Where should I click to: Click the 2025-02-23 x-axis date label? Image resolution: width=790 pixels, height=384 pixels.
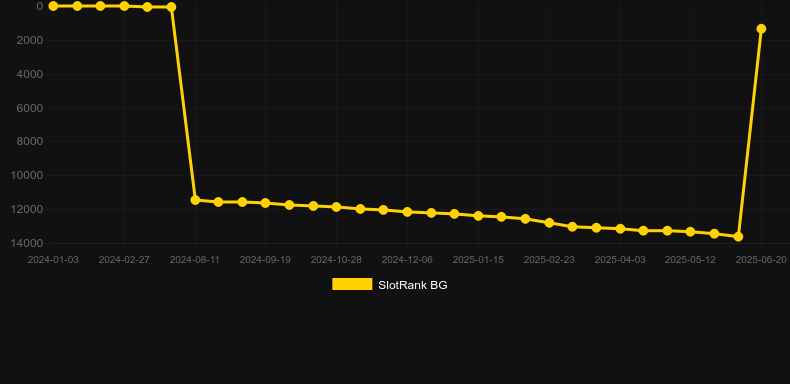click(x=549, y=260)
